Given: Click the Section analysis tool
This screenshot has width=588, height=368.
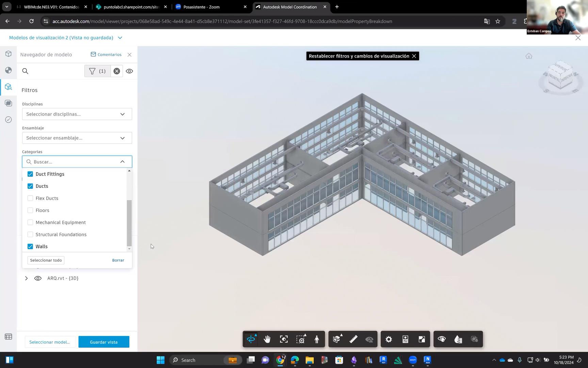Looking at the screenshot, I should click(337, 339).
